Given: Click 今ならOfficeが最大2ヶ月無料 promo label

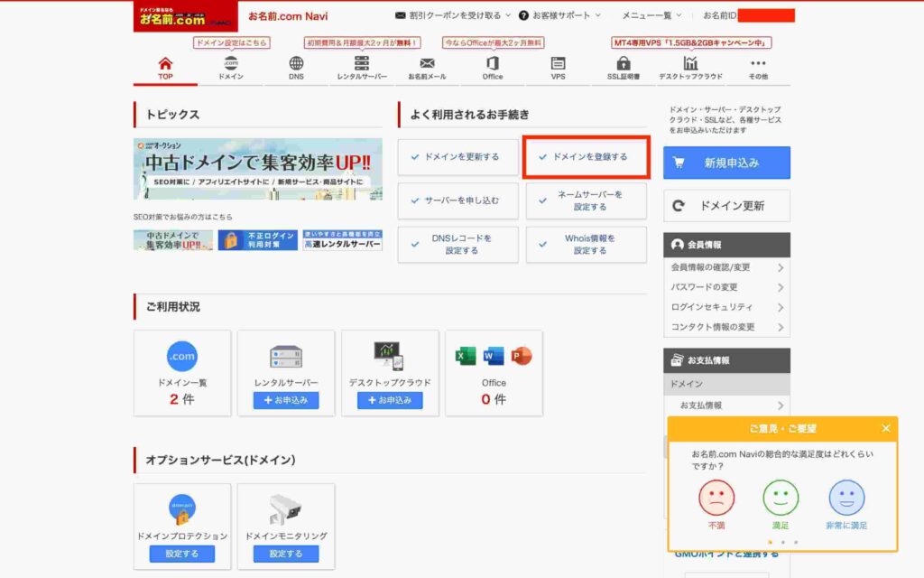Looking at the screenshot, I should coord(494,42).
